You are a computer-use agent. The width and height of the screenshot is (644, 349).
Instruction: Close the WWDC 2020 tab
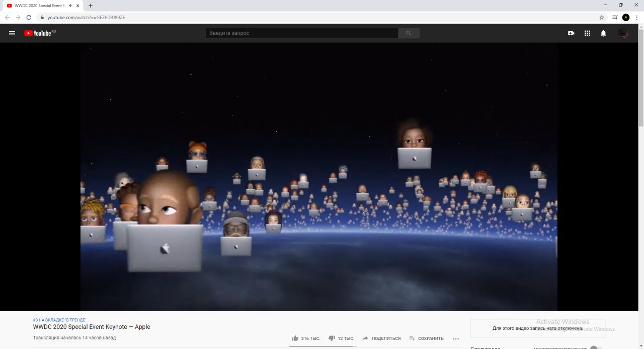coord(77,6)
